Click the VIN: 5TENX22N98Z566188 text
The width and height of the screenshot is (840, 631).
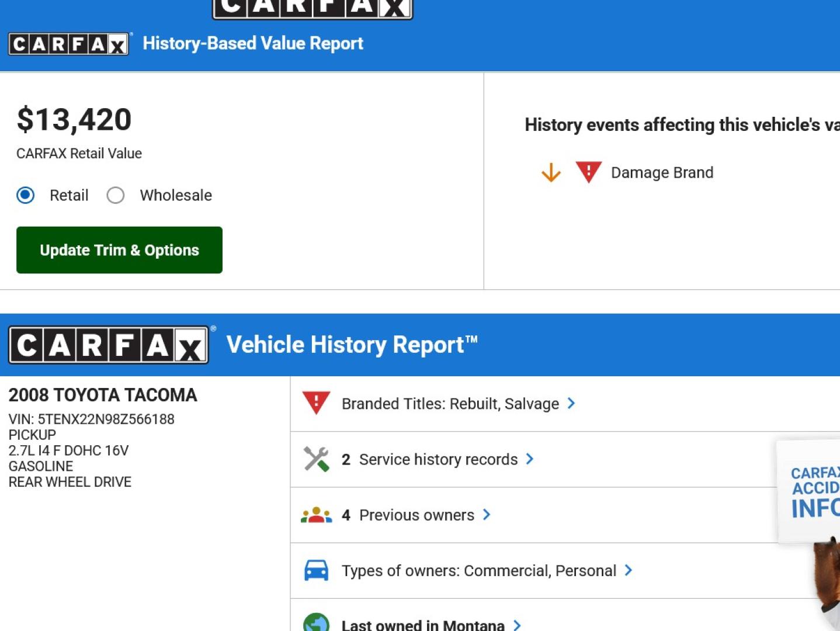(x=91, y=419)
